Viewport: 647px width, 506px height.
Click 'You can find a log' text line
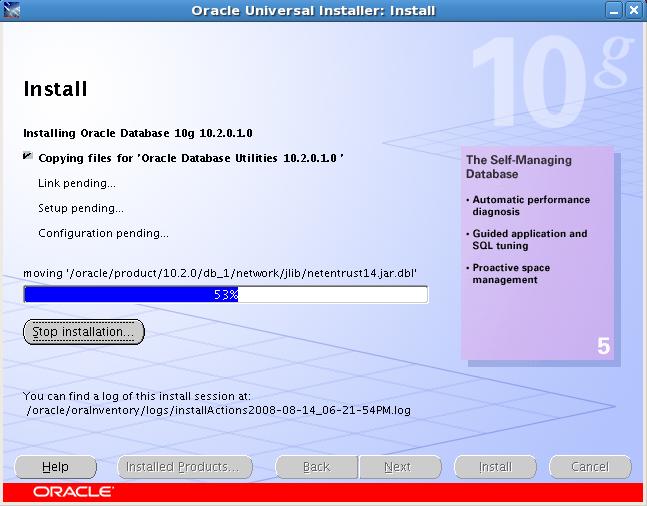(x=137, y=396)
